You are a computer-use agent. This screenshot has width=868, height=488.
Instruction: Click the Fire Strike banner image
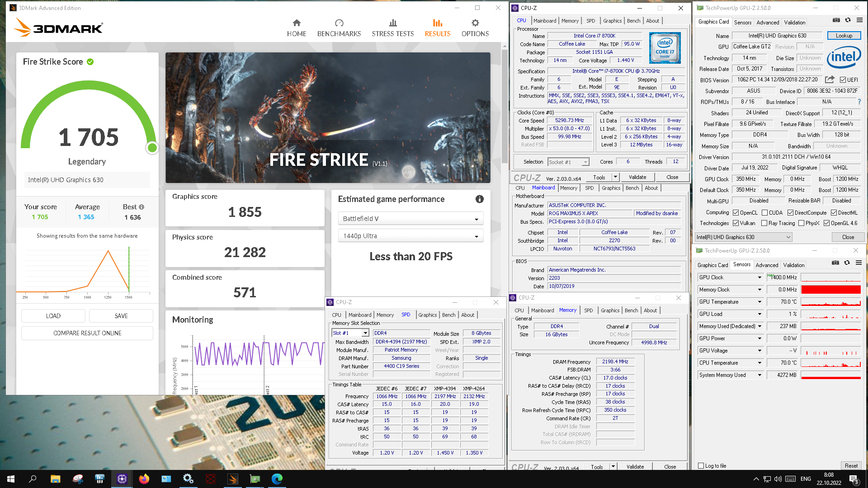pyautogui.click(x=328, y=117)
